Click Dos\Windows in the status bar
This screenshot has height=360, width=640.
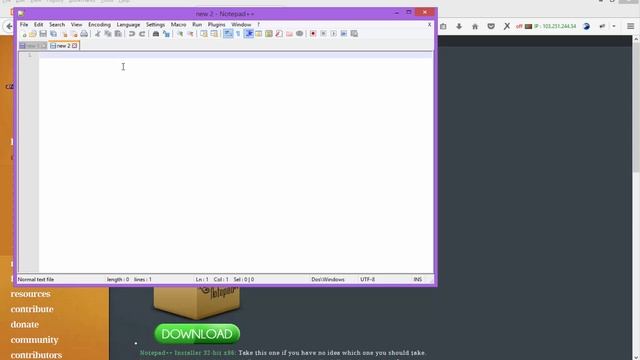tap(328, 280)
